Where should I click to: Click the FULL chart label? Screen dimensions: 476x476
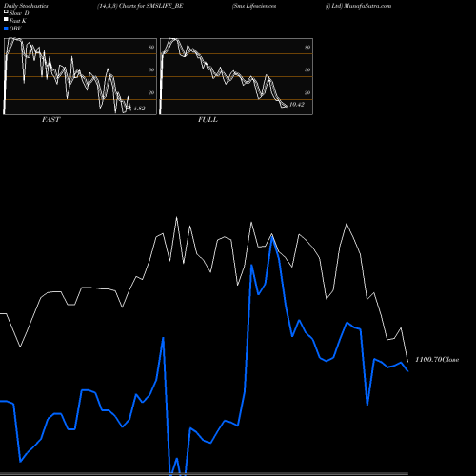(208, 120)
